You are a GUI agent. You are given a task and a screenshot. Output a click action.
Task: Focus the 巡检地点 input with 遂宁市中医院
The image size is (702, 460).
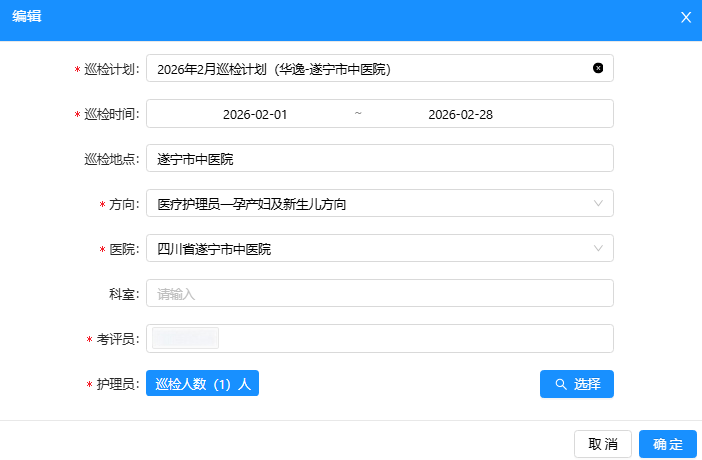tap(379, 159)
